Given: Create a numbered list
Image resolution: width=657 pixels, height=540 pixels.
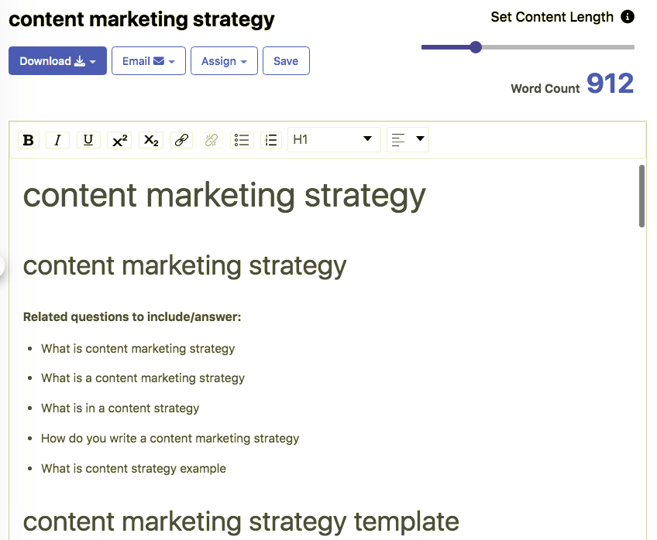Looking at the screenshot, I should (x=271, y=140).
